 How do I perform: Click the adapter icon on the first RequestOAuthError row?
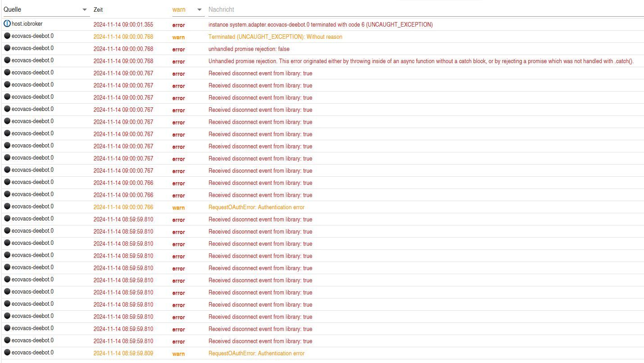[x=7, y=206]
